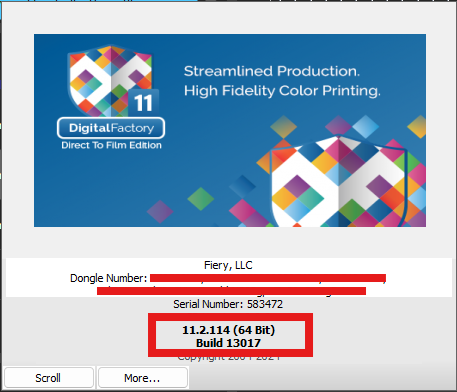Viewport: 457px width, 392px height.
Task: Click the Streamlined Production tagline
Action: [272, 71]
